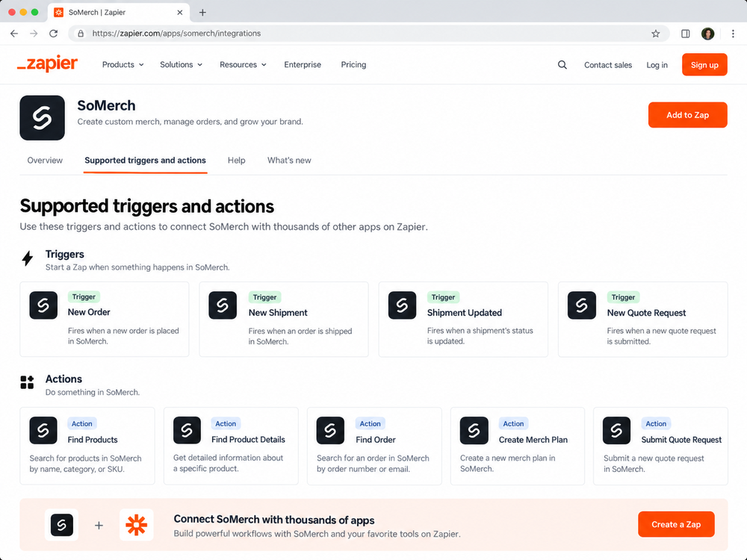This screenshot has width=747, height=560.
Task: Click the orange Zapier asterisk icon in banner
Action: 136,525
